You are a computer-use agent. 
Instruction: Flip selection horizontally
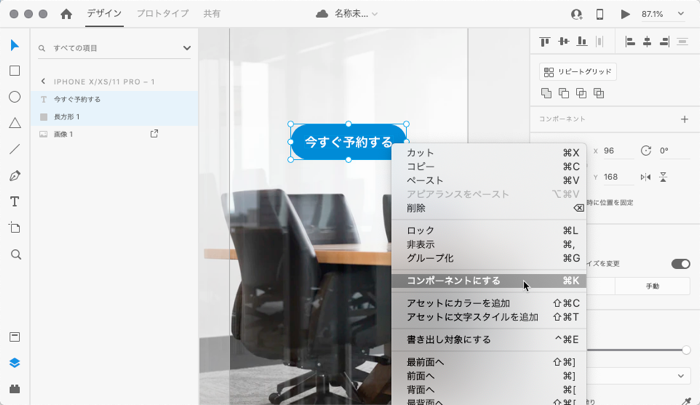[646, 177]
